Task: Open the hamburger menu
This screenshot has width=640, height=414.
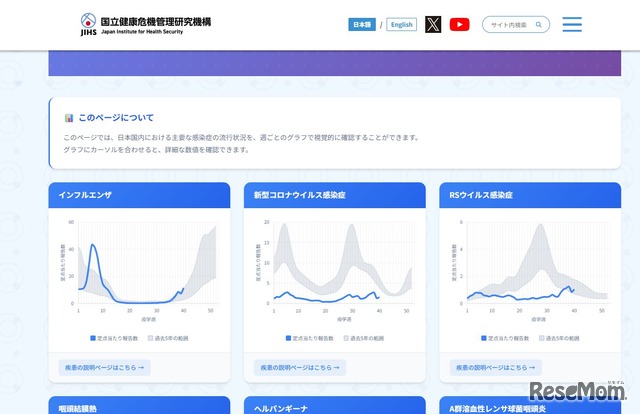Action: tap(572, 24)
